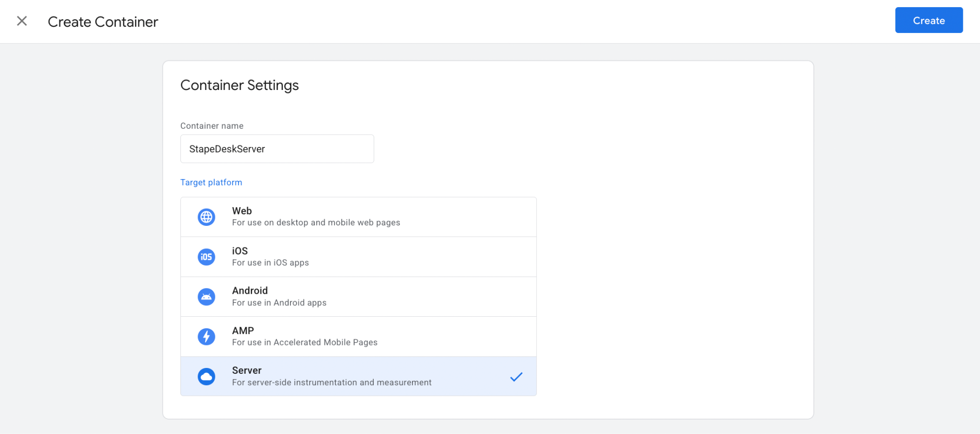This screenshot has width=980, height=434.
Task: Close the Create Container dialog
Action: [22, 21]
